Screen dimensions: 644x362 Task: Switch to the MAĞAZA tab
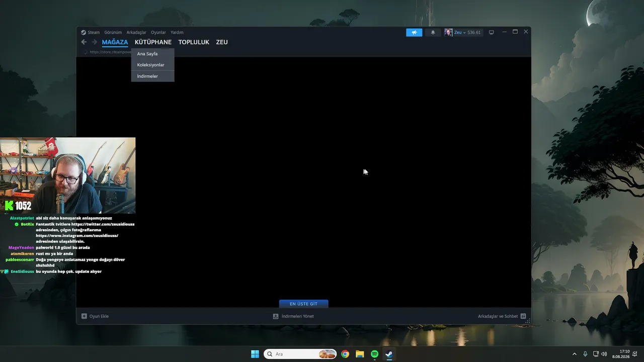[115, 42]
